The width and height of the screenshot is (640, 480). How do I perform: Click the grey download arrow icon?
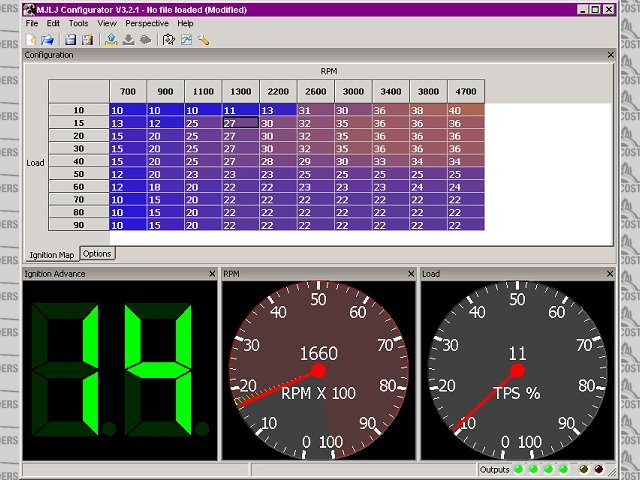coord(128,39)
